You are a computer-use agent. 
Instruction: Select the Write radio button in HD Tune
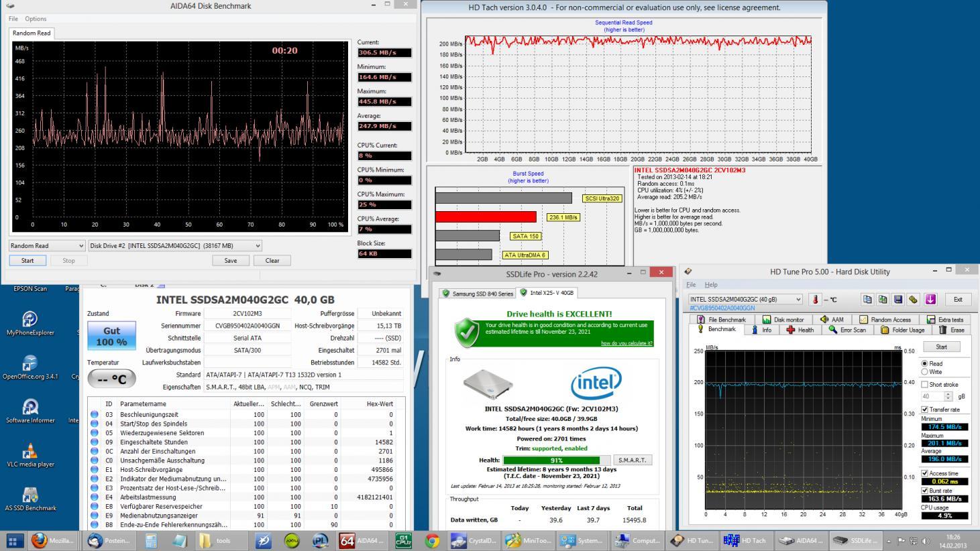(925, 371)
